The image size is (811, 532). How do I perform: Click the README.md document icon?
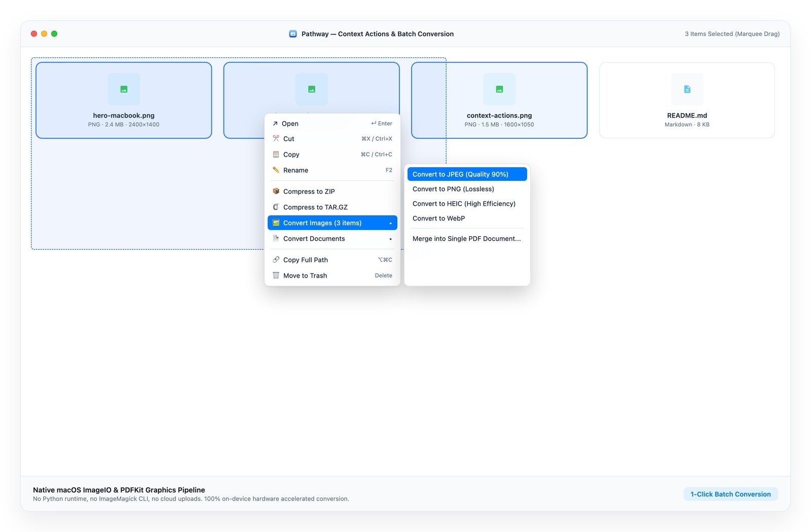(687, 89)
